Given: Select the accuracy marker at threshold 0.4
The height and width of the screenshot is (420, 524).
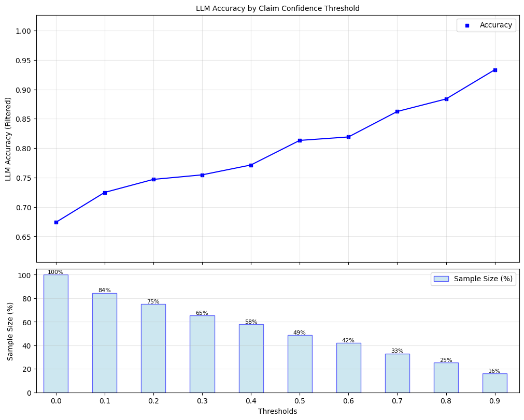Looking at the screenshot, I should [251, 165].
